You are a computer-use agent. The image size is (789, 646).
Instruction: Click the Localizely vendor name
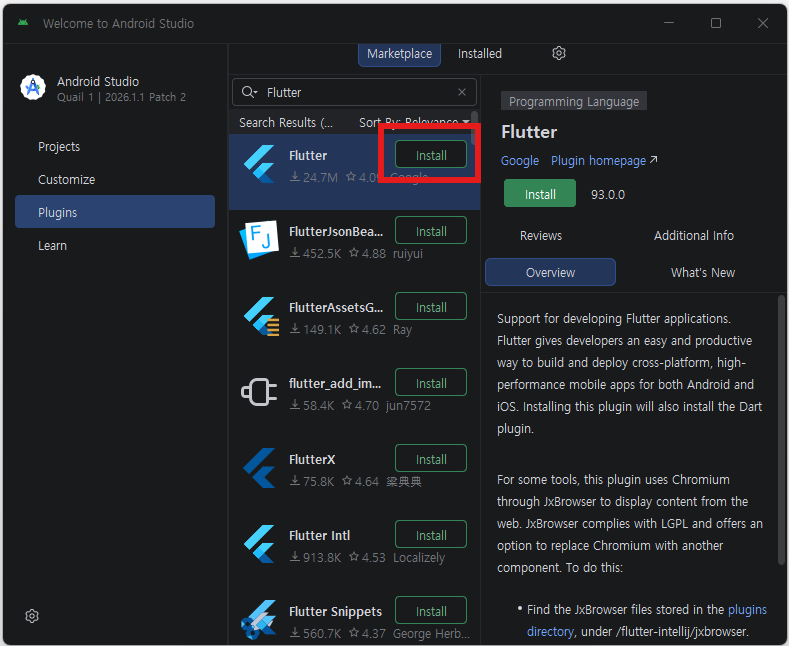(x=419, y=557)
